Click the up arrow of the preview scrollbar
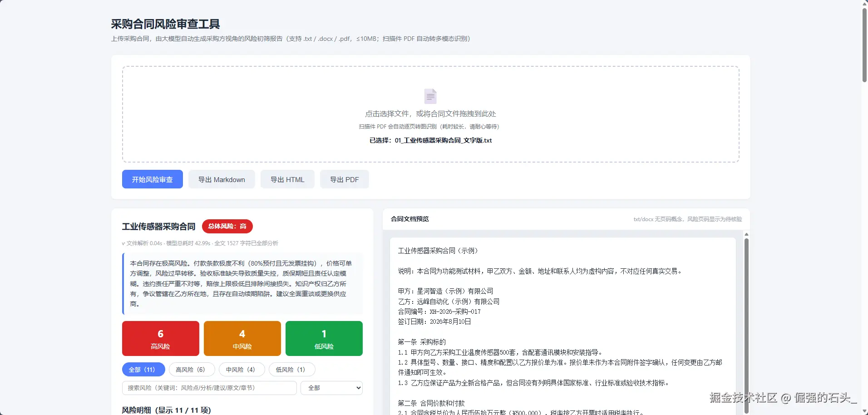 coord(746,234)
